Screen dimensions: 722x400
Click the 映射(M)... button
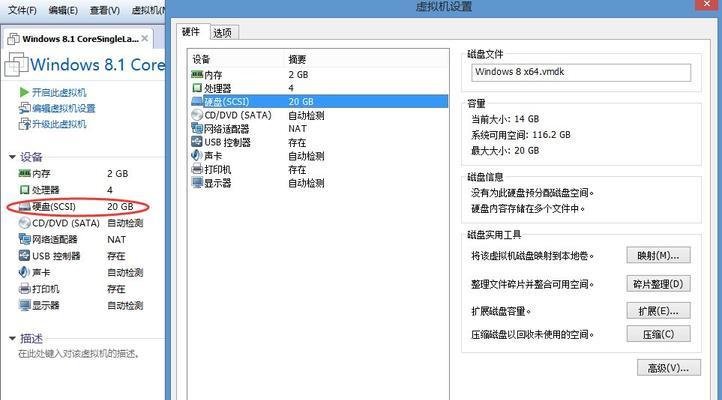(x=658, y=255)
